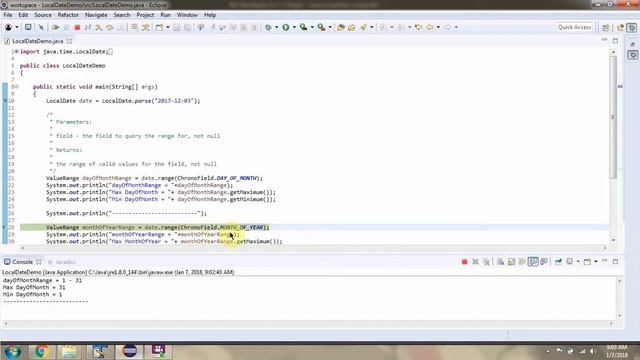Click Remove All Terminated Launches icon in Console

(x=486, y=262)
